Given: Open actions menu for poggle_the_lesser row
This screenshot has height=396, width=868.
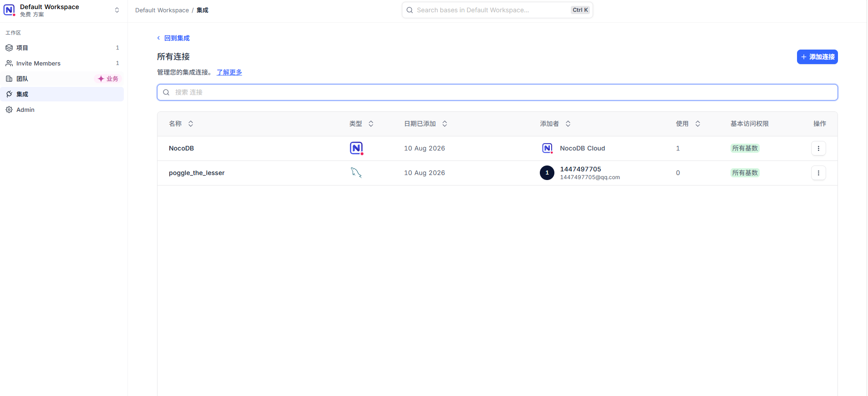Looking at the screenshot, I should (x=818, y=173).
